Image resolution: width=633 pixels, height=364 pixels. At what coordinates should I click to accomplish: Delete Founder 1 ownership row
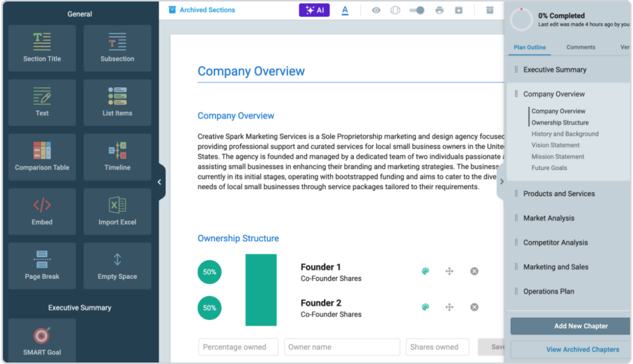tap(474, 271)
